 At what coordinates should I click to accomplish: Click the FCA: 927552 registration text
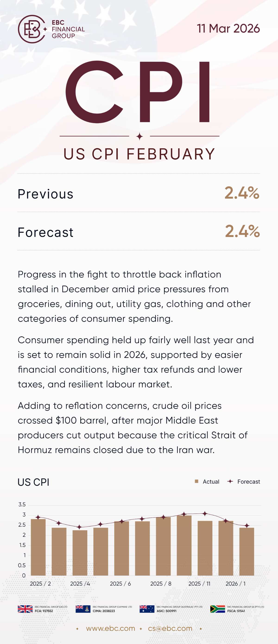coord(44,611)
